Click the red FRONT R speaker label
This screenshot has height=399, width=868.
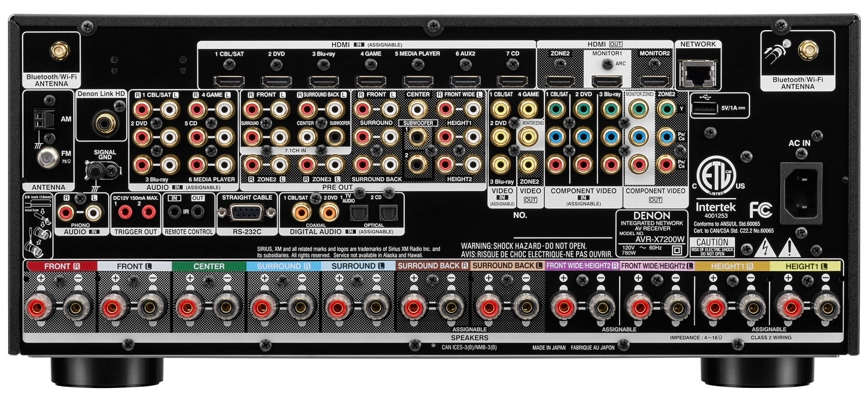pyautogui.click(x=60, y=266)
